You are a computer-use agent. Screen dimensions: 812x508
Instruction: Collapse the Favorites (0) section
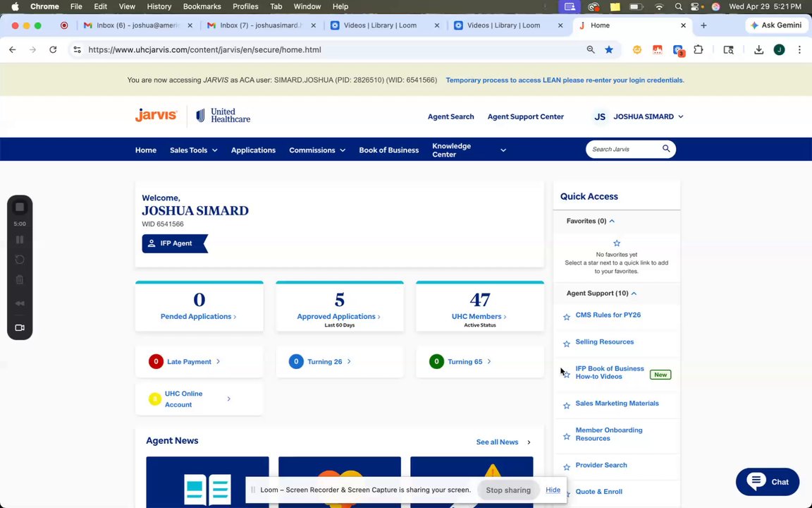pyautogui.click(x=591, y=221)
